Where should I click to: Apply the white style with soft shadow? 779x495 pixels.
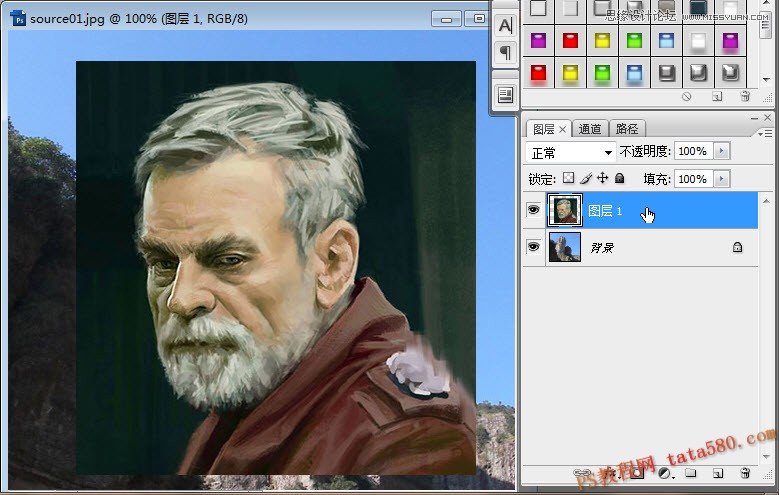pyautogui.click(x=698, y=41)
